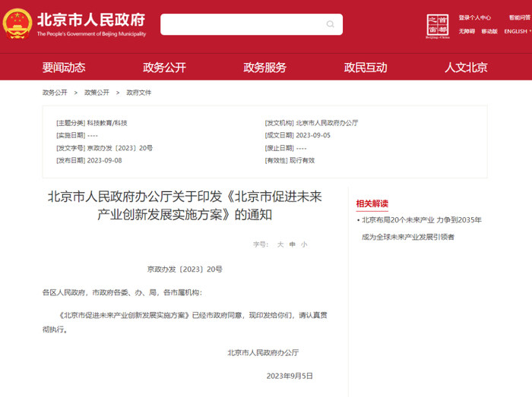Click the 政务公开 breadcrumb link
Screen dimensions: 532x397
click(55, 93)
